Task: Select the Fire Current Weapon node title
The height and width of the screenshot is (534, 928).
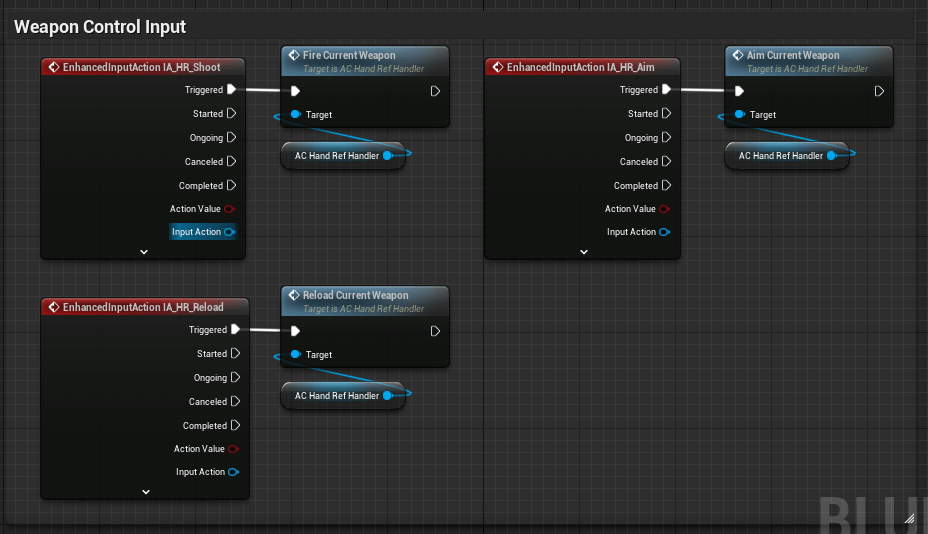Action: 349,56
